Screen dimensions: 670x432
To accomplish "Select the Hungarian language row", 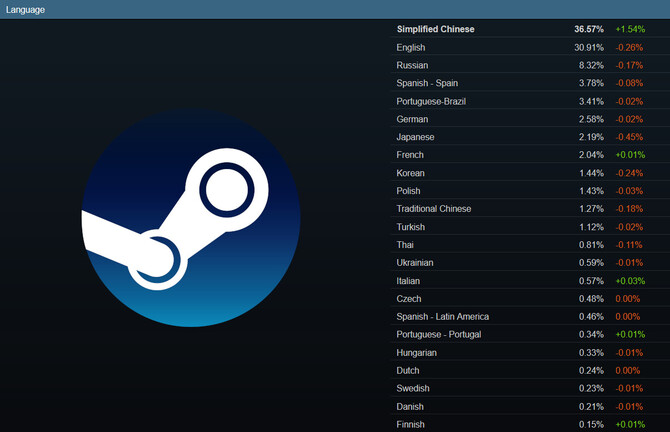I will click(530, 353).
